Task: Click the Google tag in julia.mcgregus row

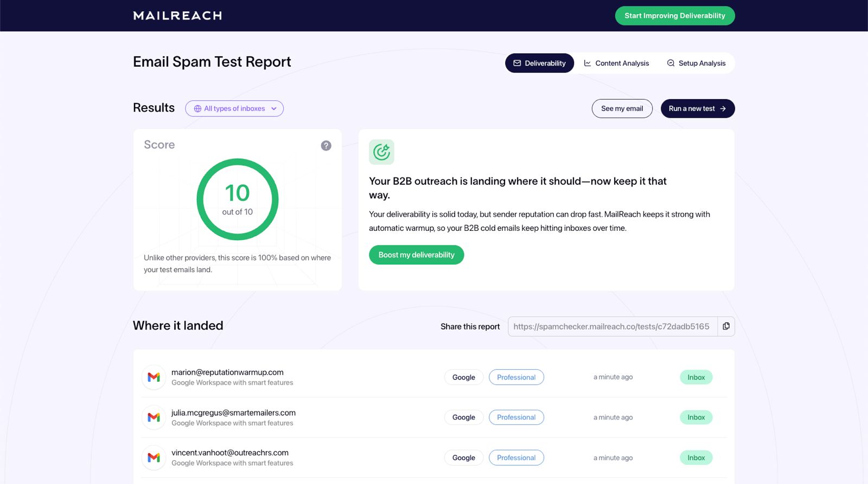Action: (464, 417)
